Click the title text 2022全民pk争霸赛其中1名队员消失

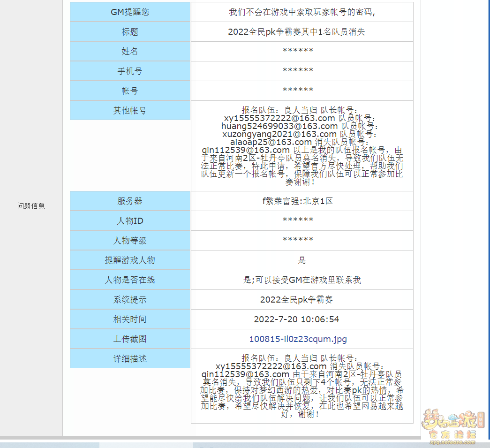click(x=296, y=32)
